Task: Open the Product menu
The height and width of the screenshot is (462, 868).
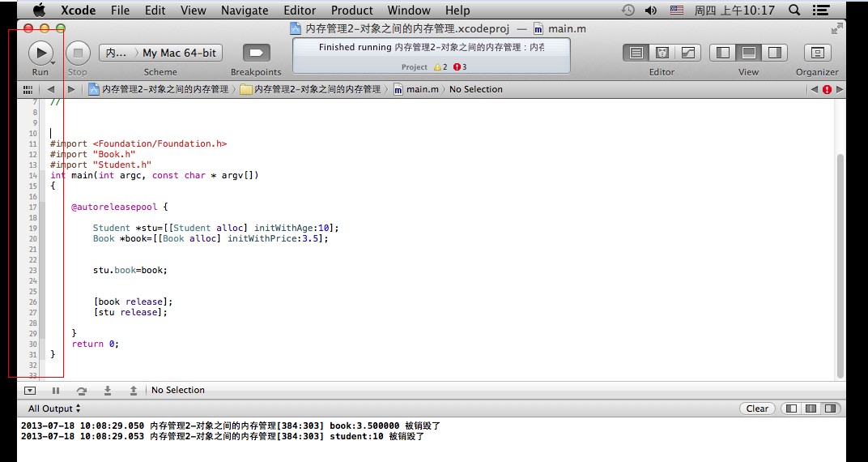Action: click(352, 10)
